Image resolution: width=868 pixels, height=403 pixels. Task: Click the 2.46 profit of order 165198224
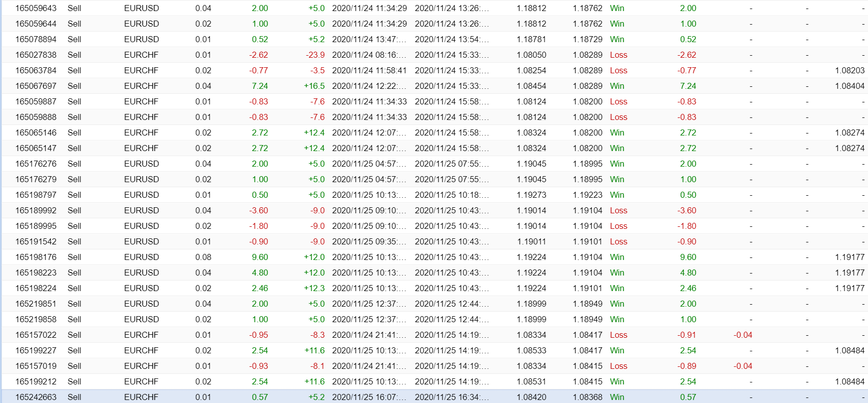pyautogui.click(x=260, y=288)
